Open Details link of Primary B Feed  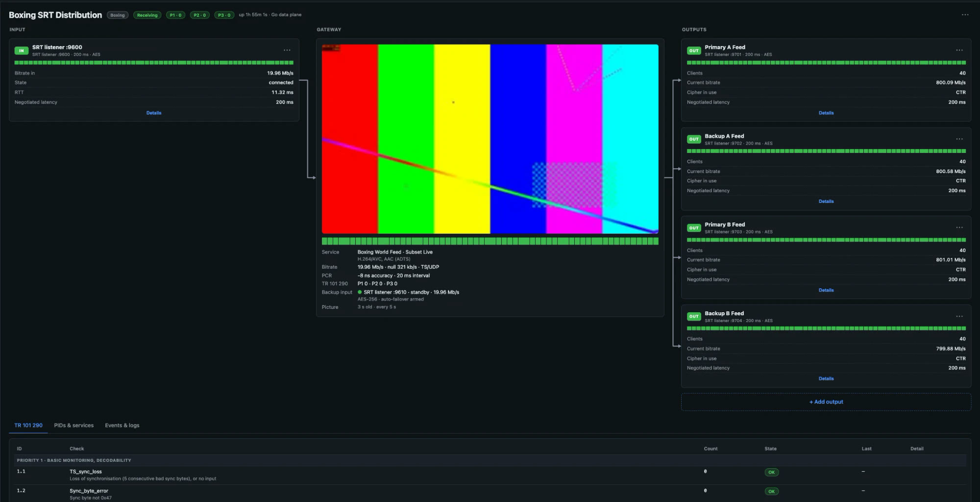tap(826, 290)
